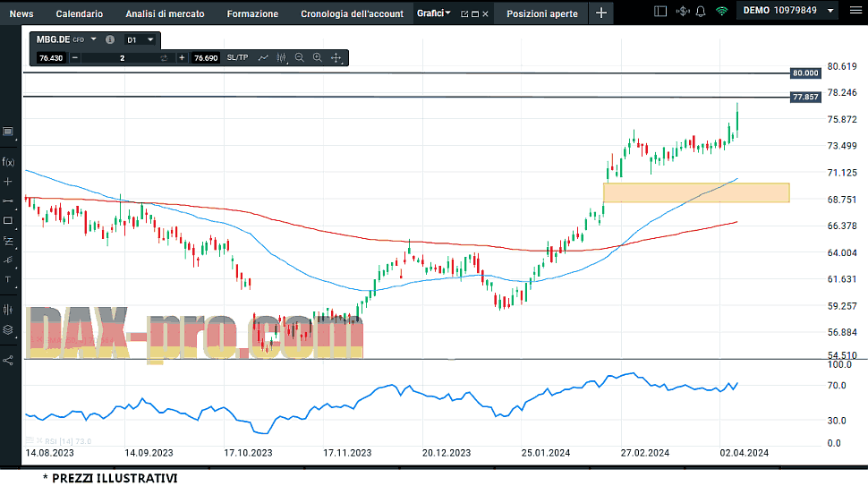868x486 pixels.
Task: Maximize the Grafici panel
Action: click(475, 13)
